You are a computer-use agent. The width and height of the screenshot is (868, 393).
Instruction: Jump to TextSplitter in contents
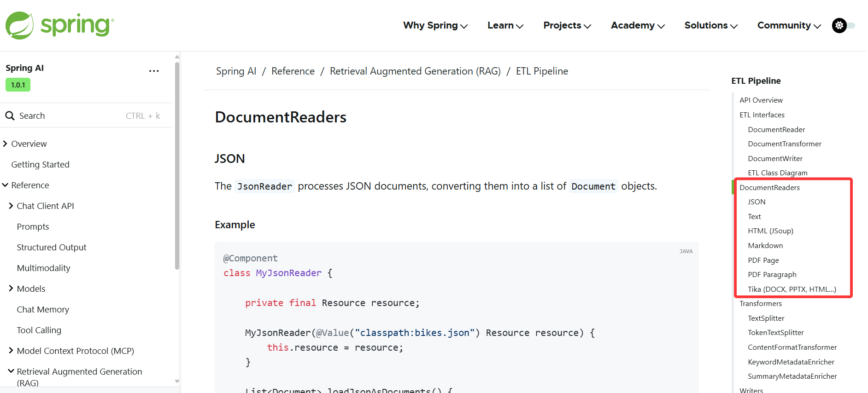766,318
